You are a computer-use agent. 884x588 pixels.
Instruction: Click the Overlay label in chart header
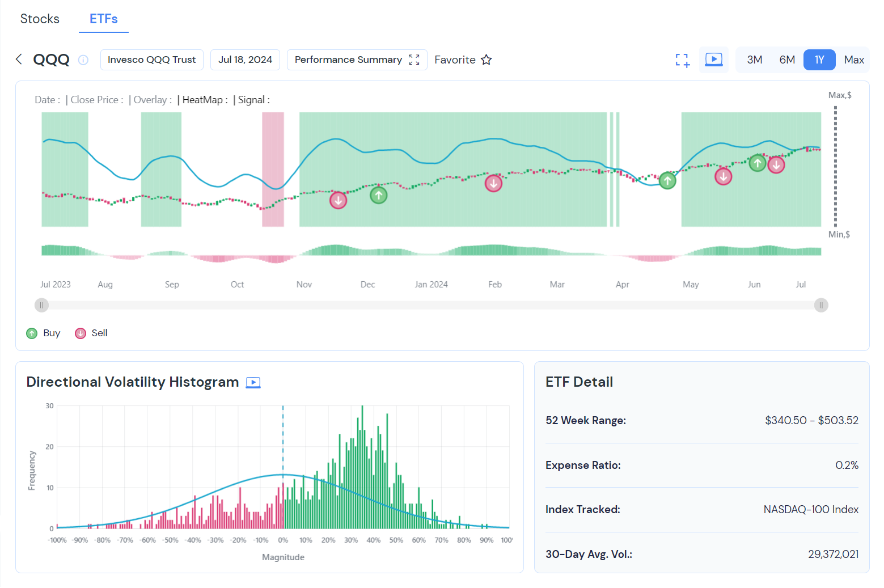point(153,100)
